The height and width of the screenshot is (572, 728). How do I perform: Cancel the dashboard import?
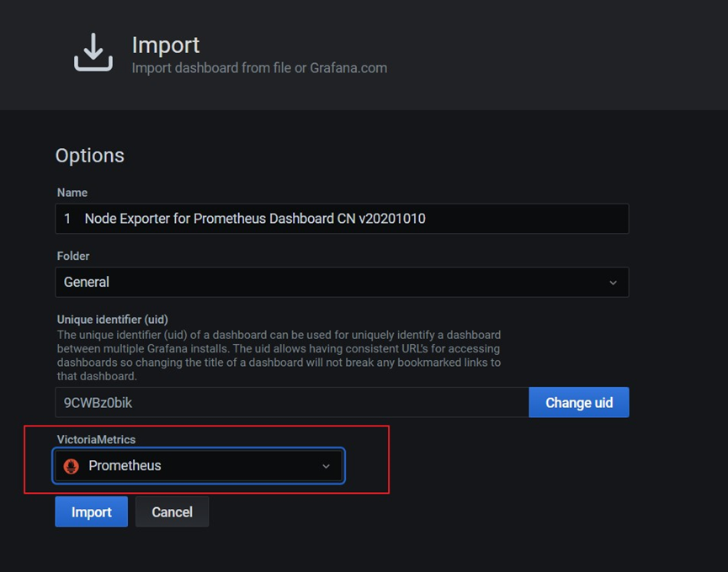click(172, 511)
